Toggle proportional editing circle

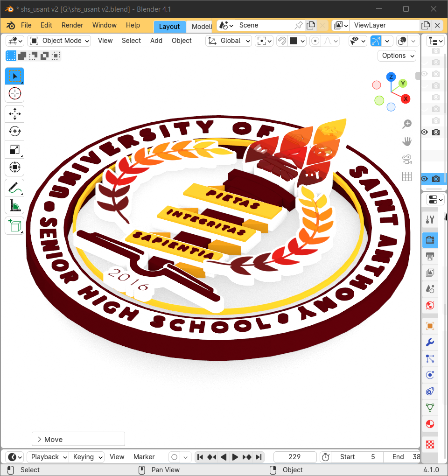coord(315,41)
